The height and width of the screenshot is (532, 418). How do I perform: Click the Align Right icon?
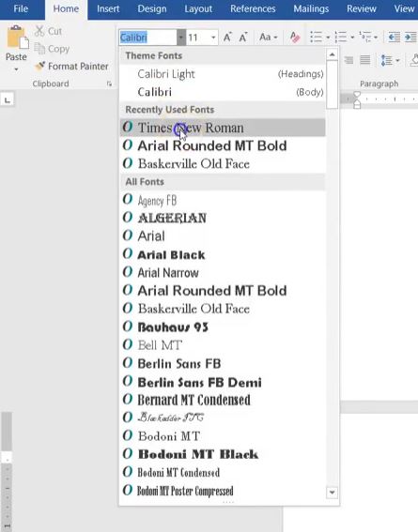click(348, 60)
